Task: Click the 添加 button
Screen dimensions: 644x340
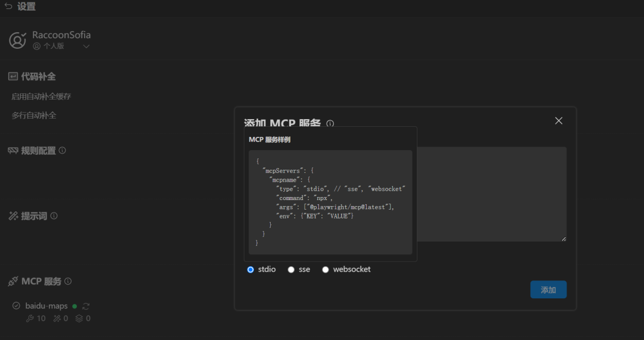Action: click(549, 289)
